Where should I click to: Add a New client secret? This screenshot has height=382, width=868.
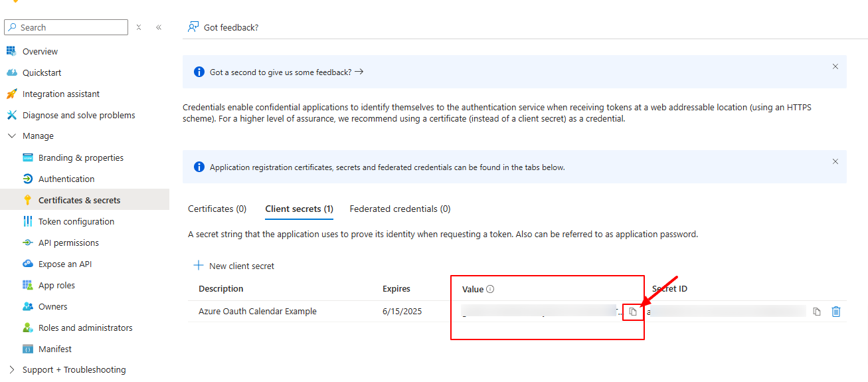(x=234, y=266)
